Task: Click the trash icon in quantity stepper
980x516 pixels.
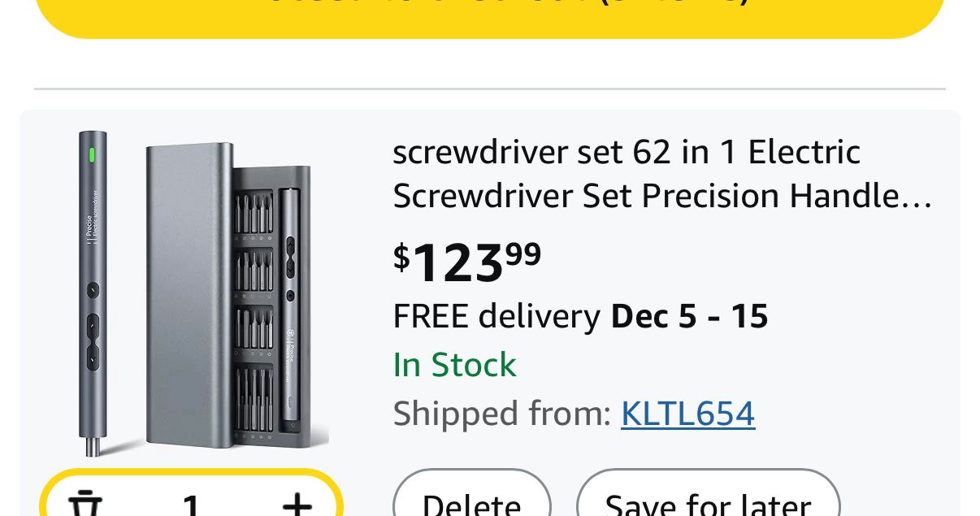Action: point(85,504)
